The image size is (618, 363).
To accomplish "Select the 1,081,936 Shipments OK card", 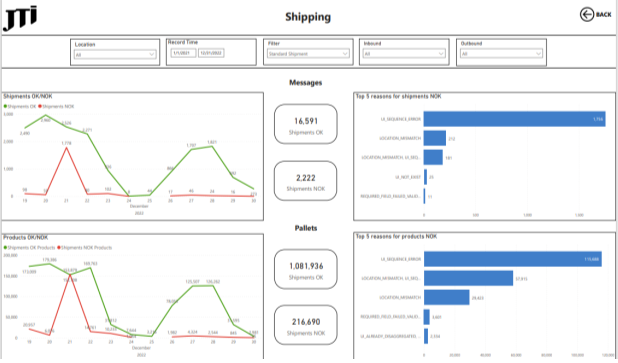I will [305, 269].
